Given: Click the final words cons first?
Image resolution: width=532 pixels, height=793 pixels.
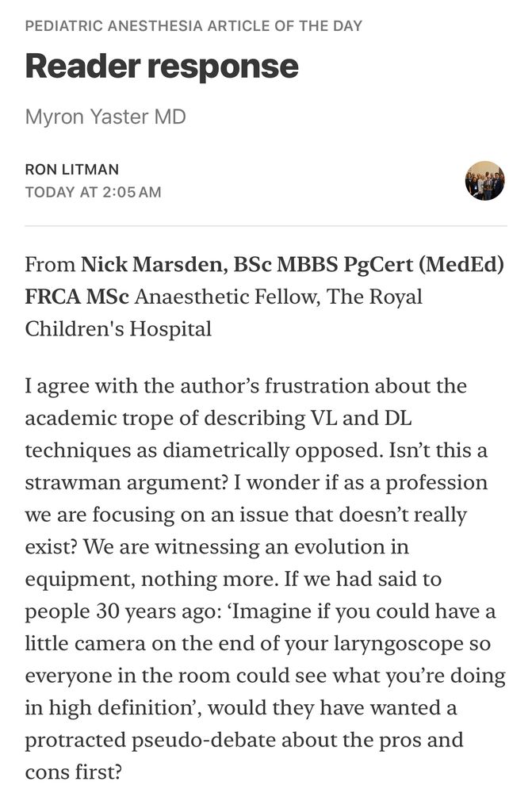Looking at the screenshot, I should click(x=73, y=772).
